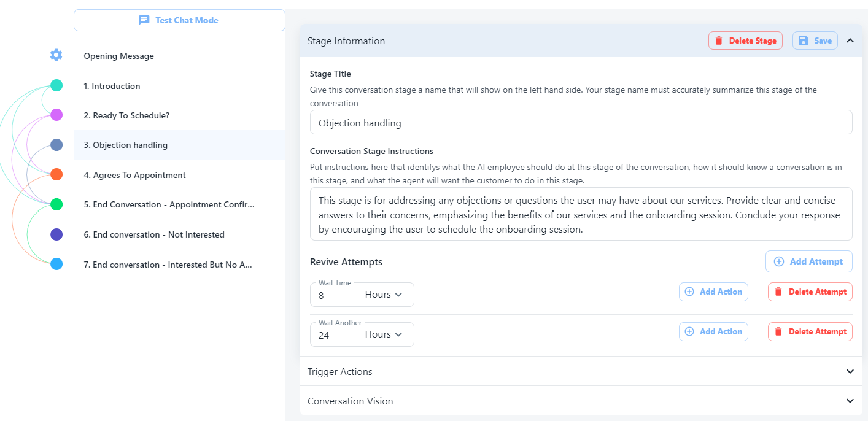Click the teal Introduction stage node
868x421 pixels.
56,86
